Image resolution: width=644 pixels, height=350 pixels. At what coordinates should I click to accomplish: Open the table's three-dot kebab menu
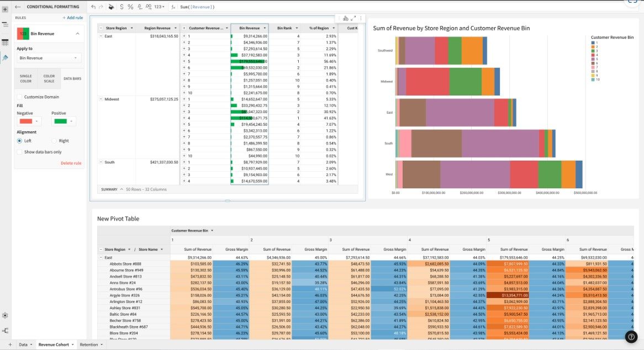coord(361,18)
